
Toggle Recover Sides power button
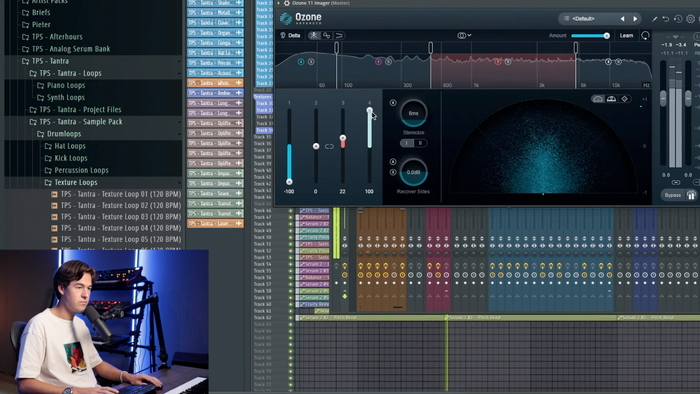tap(393, 162)
